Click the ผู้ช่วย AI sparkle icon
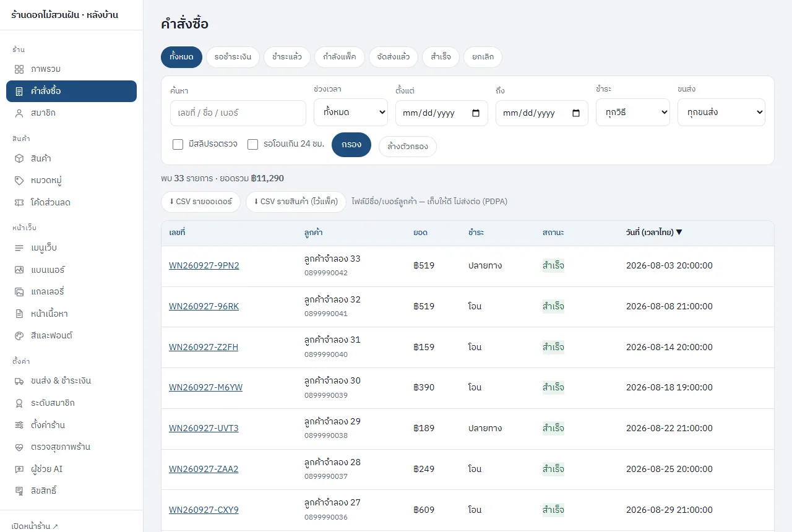The height and width of the screenshot is (532, 792). point(19,470)
